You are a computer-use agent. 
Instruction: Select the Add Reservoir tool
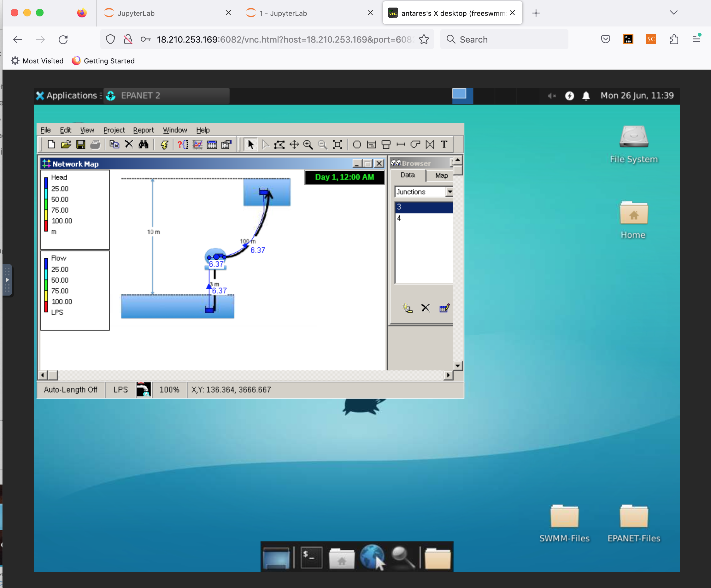point(371,144)
